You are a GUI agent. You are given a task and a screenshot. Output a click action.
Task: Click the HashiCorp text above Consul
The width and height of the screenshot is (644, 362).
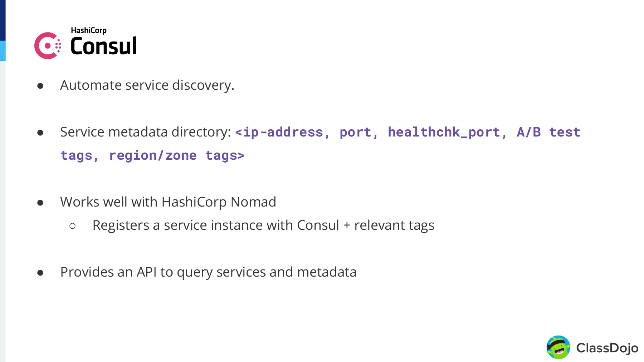(89, 31)
